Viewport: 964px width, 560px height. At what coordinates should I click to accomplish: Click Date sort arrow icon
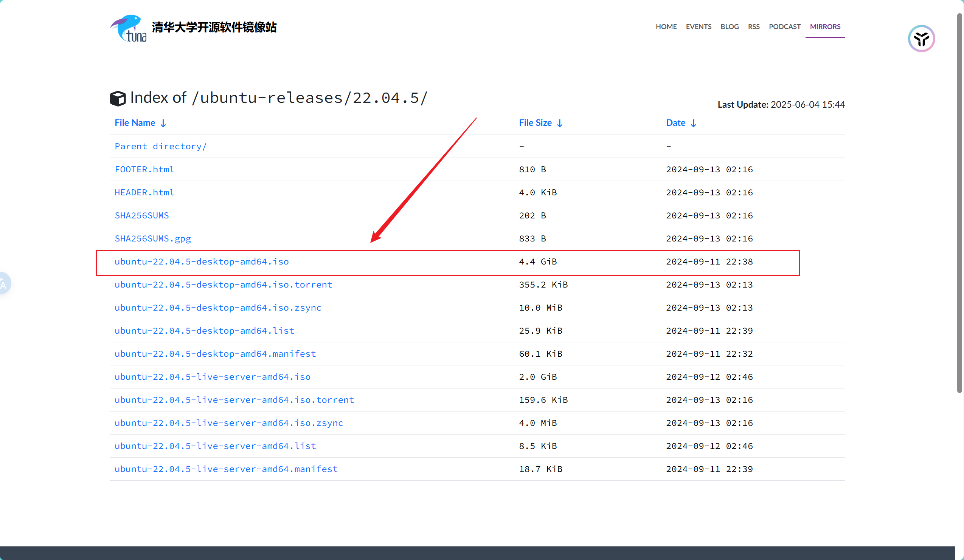pos(693,123)
